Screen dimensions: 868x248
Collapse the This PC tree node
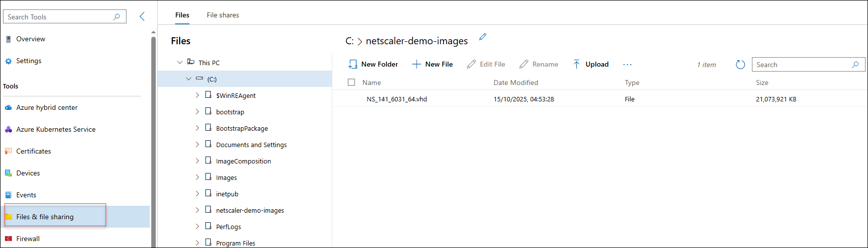tap(180, 63)
